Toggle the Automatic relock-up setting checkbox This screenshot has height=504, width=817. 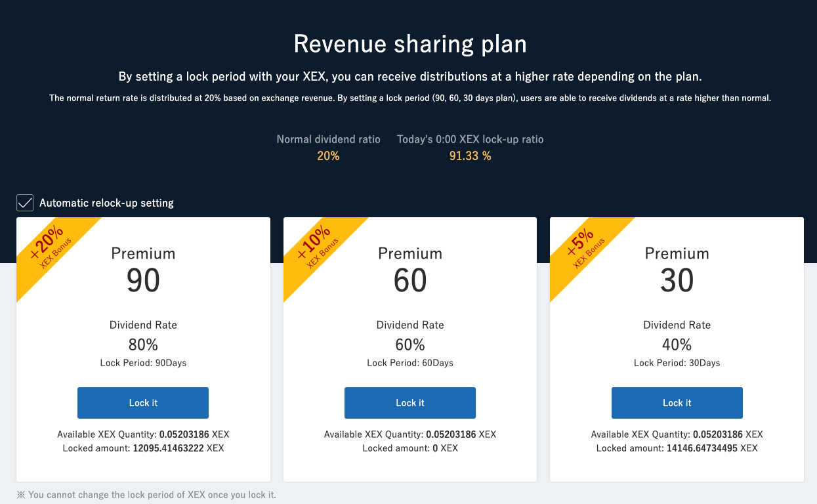(25, 203)
